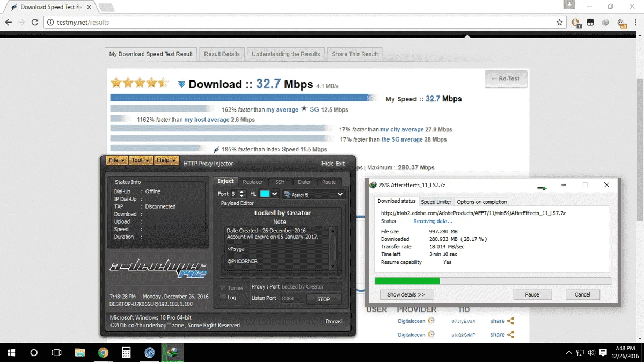Open the HTTP Proxy Injector taskbar icon
Image resolution: width=644 pixels, height=362 pixels.
(x=150, y=353)
